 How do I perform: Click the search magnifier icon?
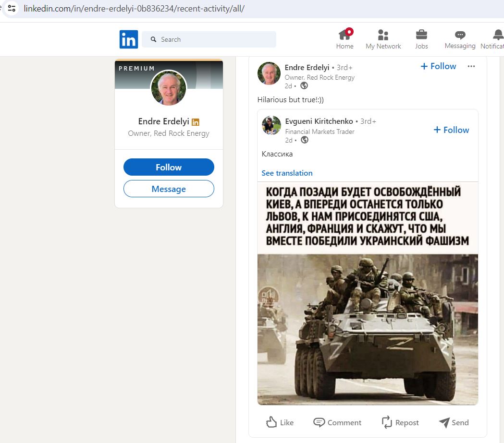[154, 39]
